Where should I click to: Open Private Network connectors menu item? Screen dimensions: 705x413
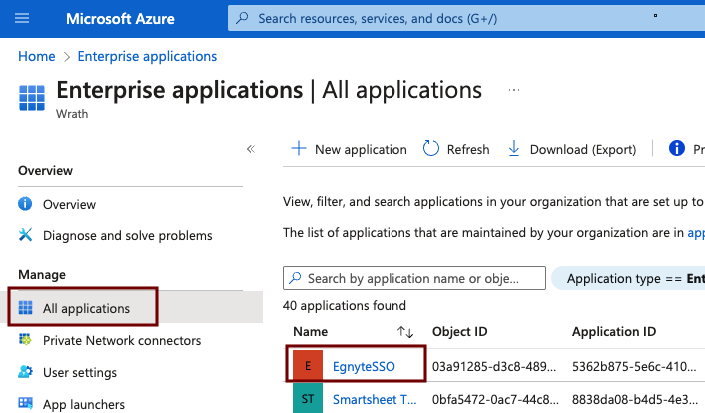click(x=122, y=341)
